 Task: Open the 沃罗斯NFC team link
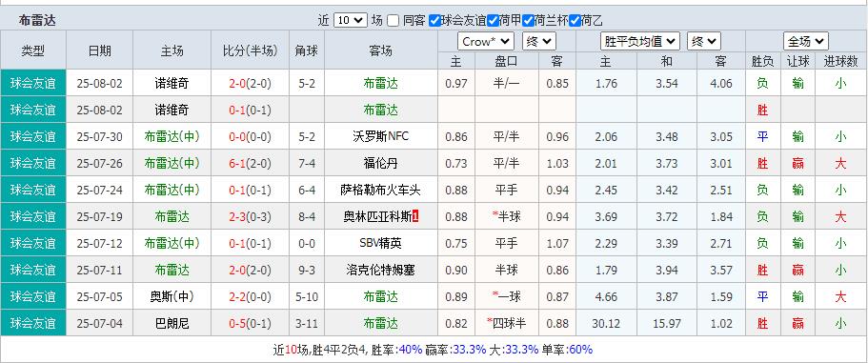[x=381, y=136]
